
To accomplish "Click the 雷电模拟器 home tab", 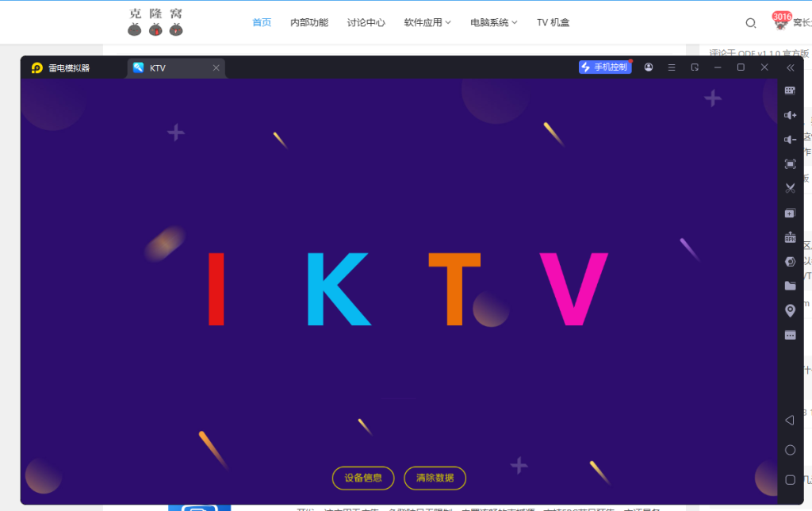I will [x=61, y=68].
